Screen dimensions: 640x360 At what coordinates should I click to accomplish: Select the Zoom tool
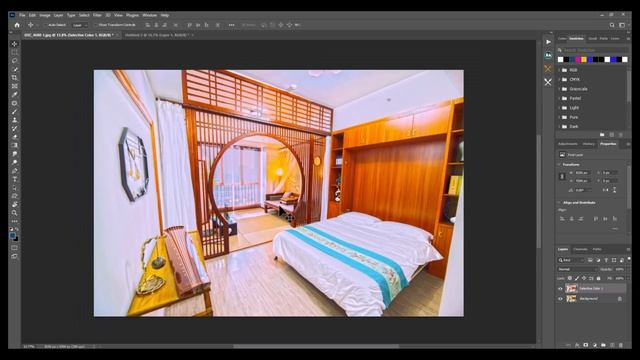point(15,213)
